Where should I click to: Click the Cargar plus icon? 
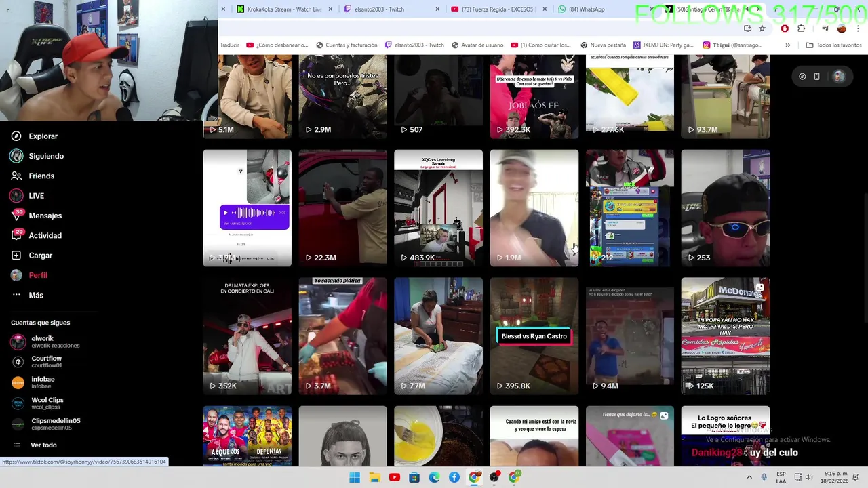pyautogui.click(x=16, y=256)
